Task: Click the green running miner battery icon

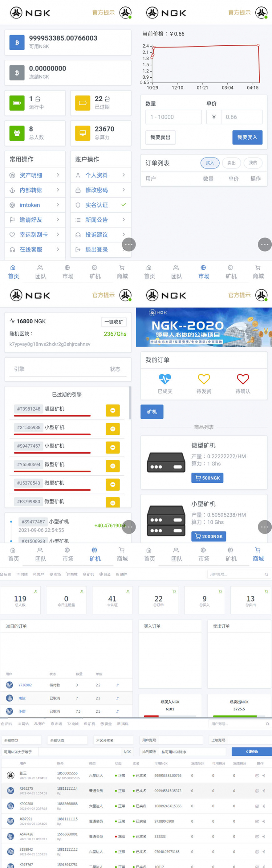Action: tap(17, 103)
